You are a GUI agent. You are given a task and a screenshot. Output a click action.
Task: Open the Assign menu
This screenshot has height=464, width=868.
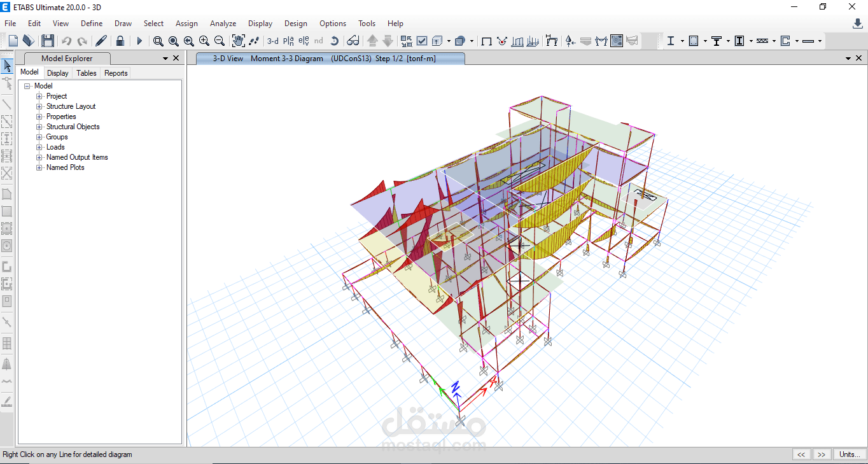pyautogui.click(x=186, y=24)
